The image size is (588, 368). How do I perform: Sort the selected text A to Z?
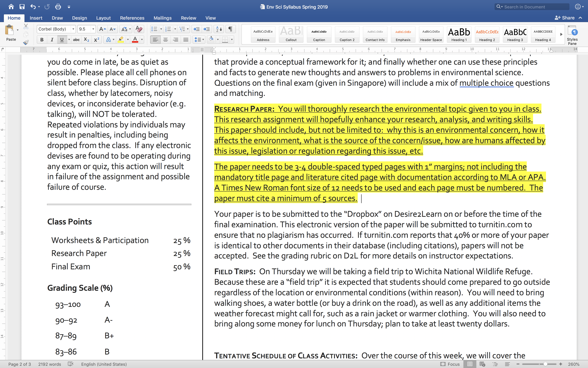coord(219,29)
